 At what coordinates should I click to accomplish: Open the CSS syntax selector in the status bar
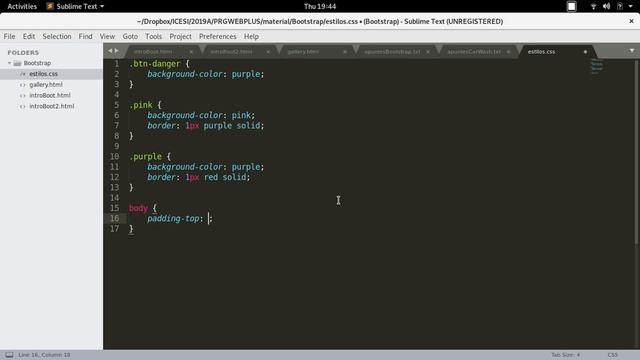point(612,355)
